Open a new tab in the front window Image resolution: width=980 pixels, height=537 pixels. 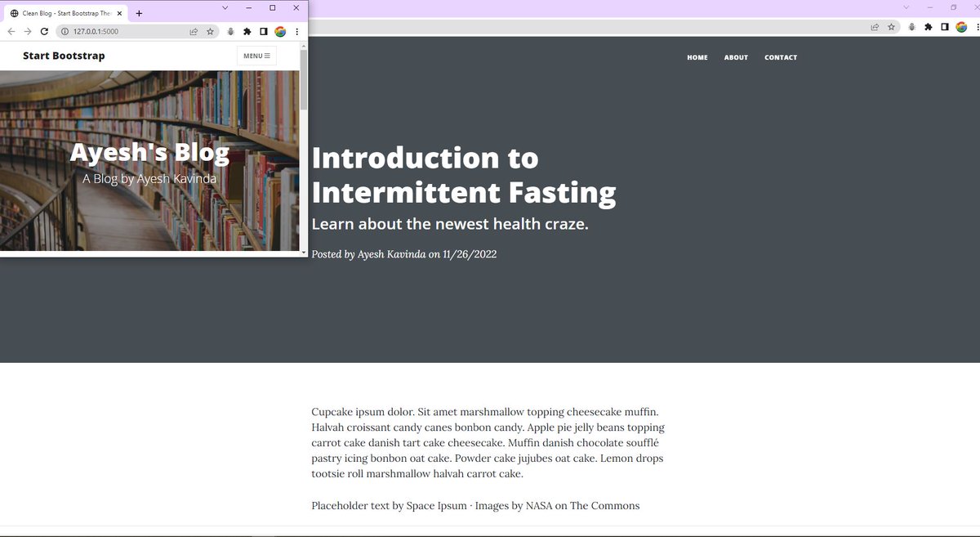pos(139,13)
